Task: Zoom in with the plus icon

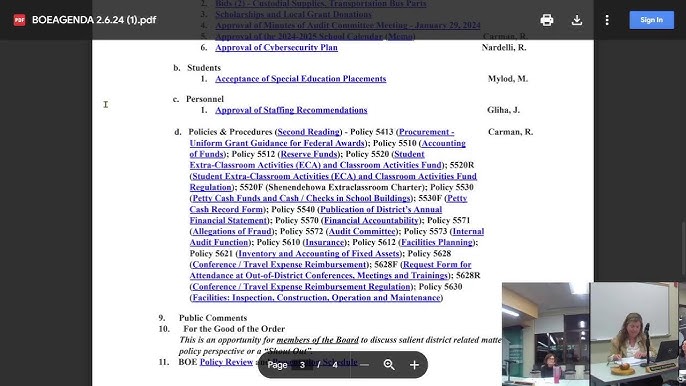Action: pyautogui.click(x=414, y=365)
